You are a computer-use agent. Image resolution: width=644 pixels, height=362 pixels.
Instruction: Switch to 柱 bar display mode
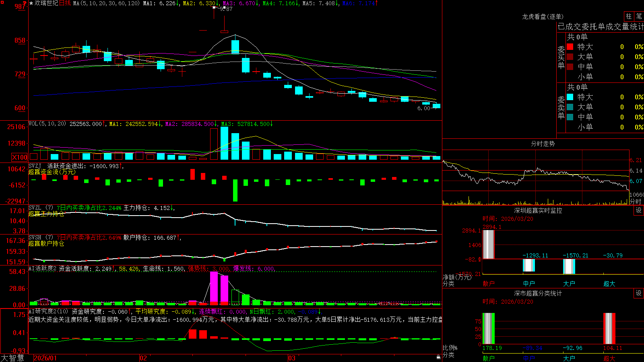coord(629,16)
